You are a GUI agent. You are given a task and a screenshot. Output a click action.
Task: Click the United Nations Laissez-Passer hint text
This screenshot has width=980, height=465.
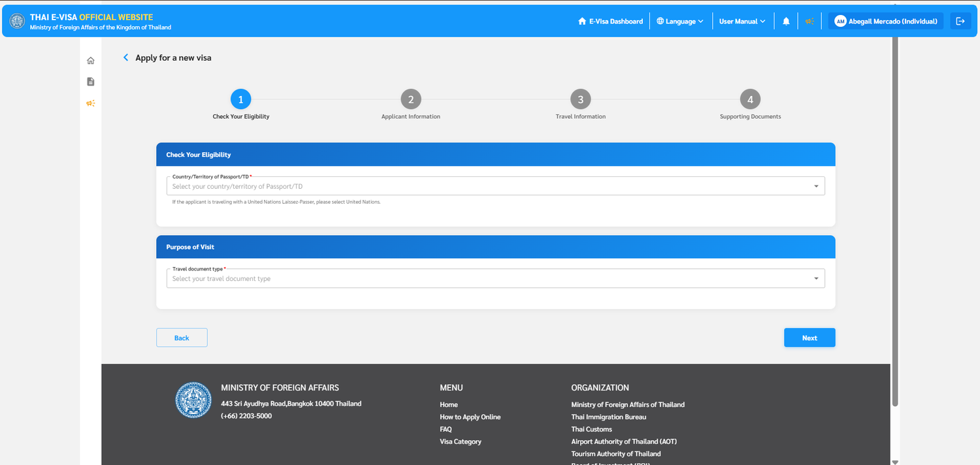click(276, 202)
